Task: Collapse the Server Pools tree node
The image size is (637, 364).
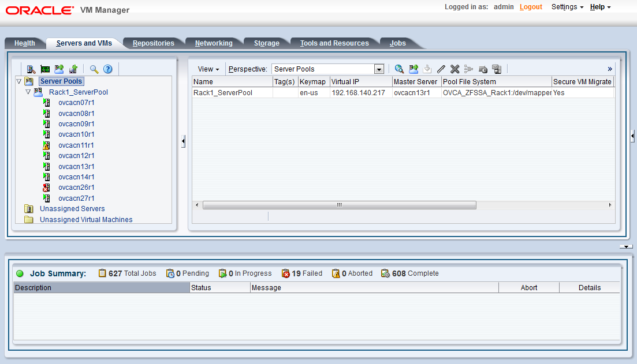Action: point(18,81)
